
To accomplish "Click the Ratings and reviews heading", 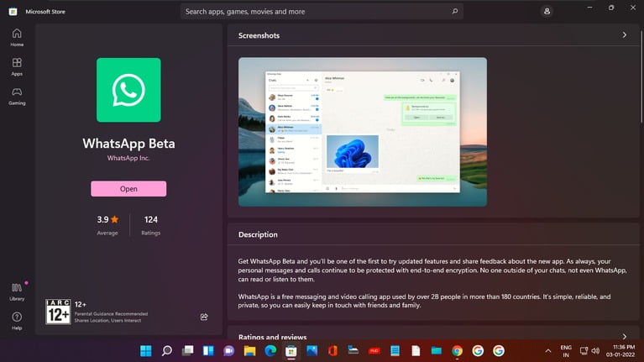I will (x=272, y=337).
